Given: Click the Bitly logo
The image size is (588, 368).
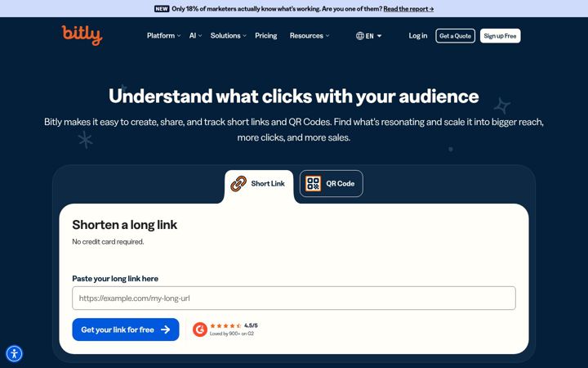Looking at the screenshot, I should (82, 35).
